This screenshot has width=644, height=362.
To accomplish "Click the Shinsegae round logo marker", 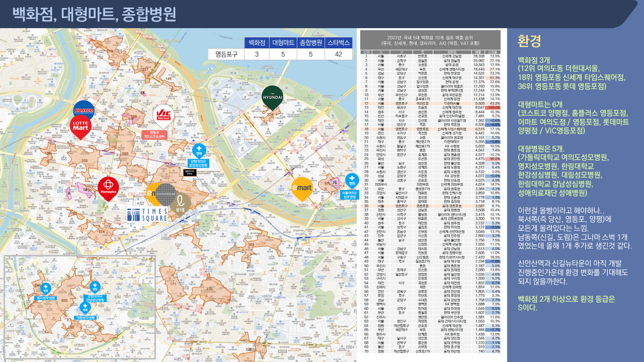I will coord(165,194).
